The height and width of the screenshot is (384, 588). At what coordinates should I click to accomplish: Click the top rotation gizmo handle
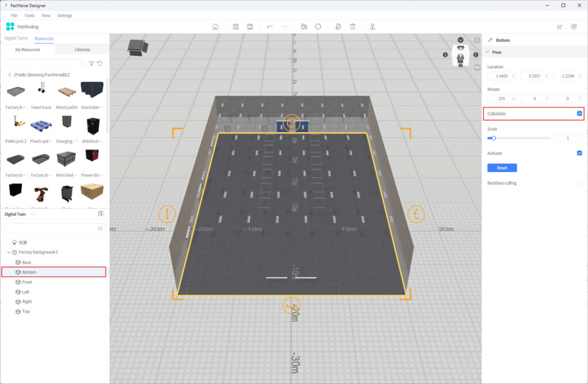tap(291, 123)
